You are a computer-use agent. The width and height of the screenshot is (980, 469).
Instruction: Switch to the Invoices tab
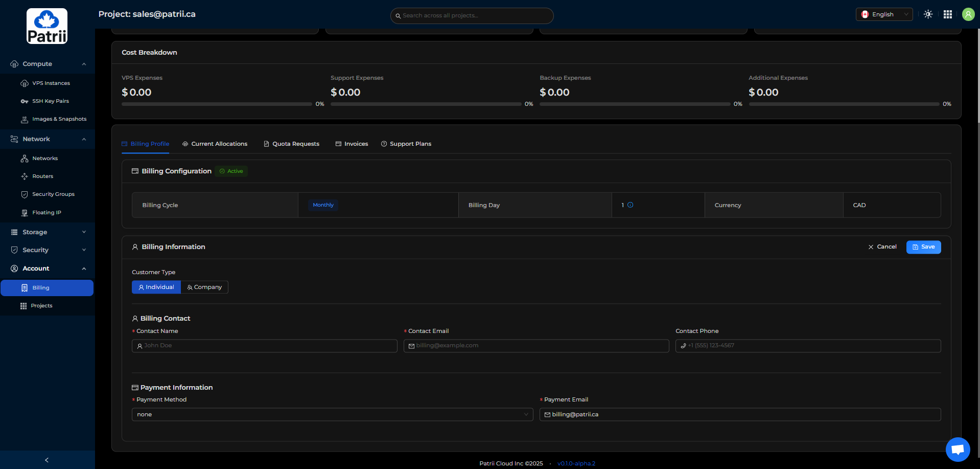tap(352, 144)
